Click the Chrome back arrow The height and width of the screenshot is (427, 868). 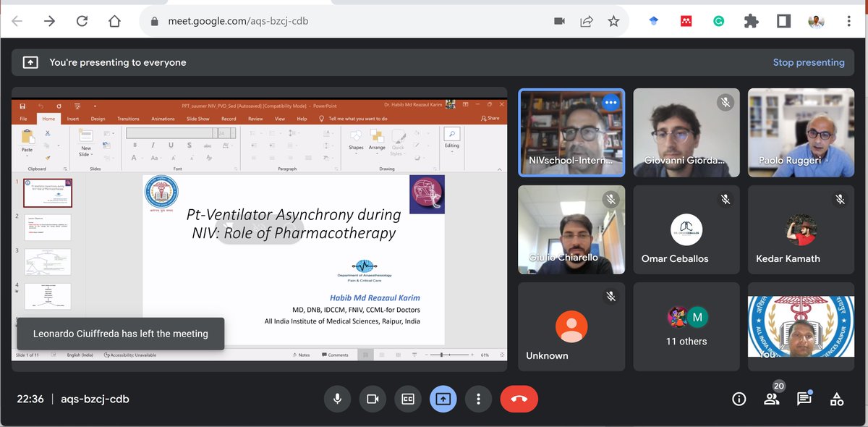click(x=17, y=21)
